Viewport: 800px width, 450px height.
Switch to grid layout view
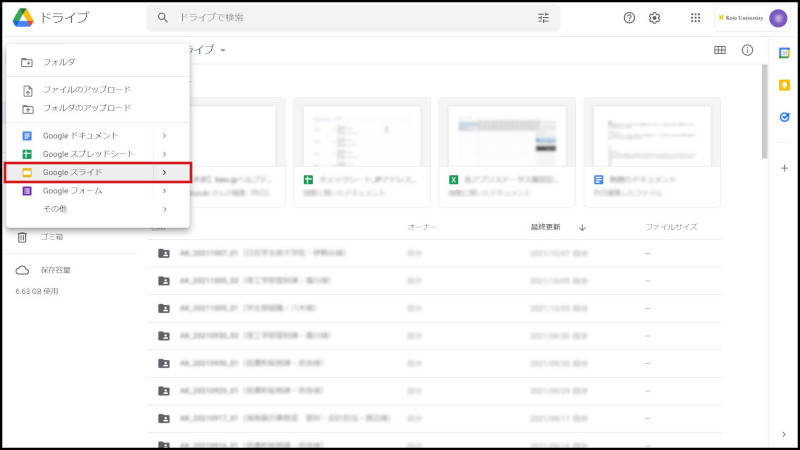(x=720, y=50)
